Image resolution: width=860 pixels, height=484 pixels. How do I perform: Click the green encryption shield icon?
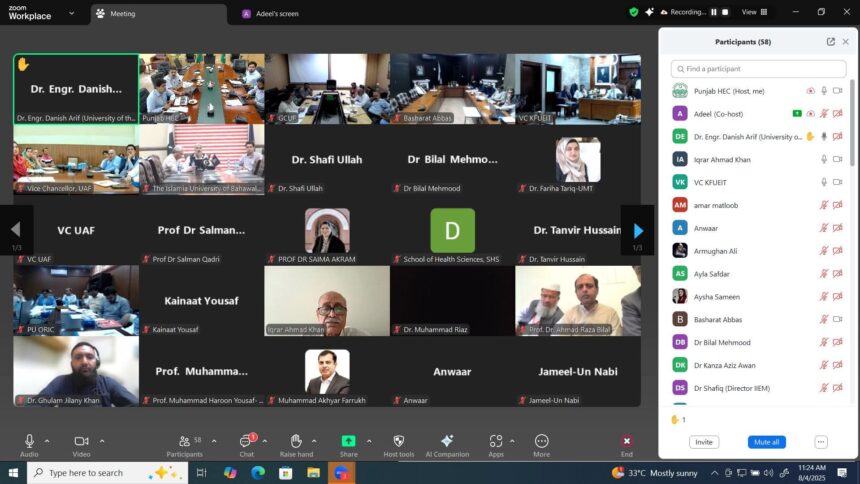(x=633, y=12)
